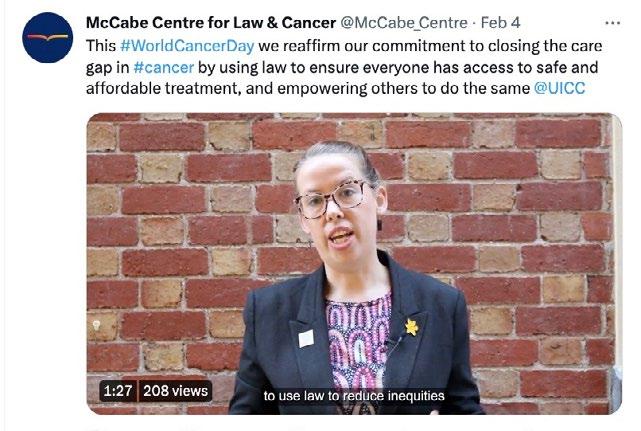Open the McCabe Centre profile avatar

click(x=47, y=38)
